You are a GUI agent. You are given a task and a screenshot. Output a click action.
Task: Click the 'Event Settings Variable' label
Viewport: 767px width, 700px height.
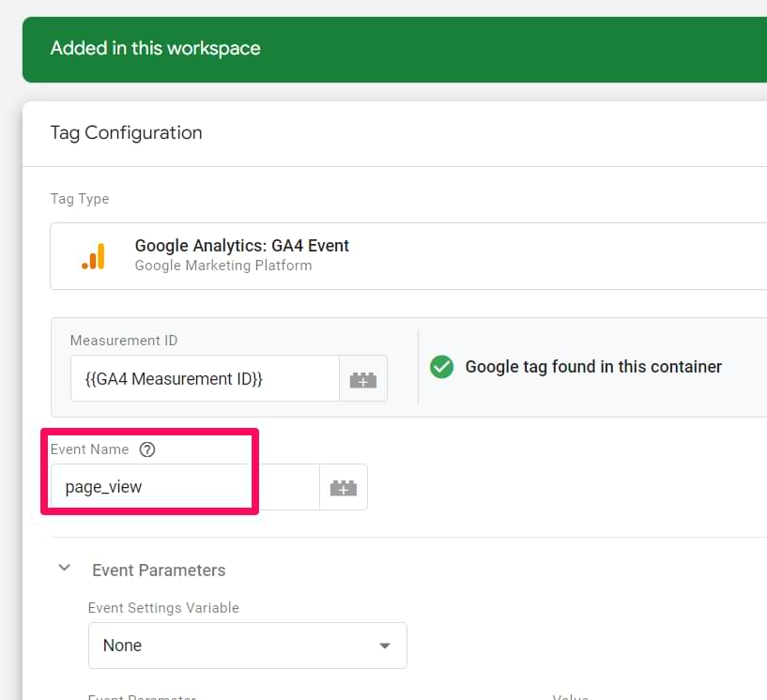[163, 608]
